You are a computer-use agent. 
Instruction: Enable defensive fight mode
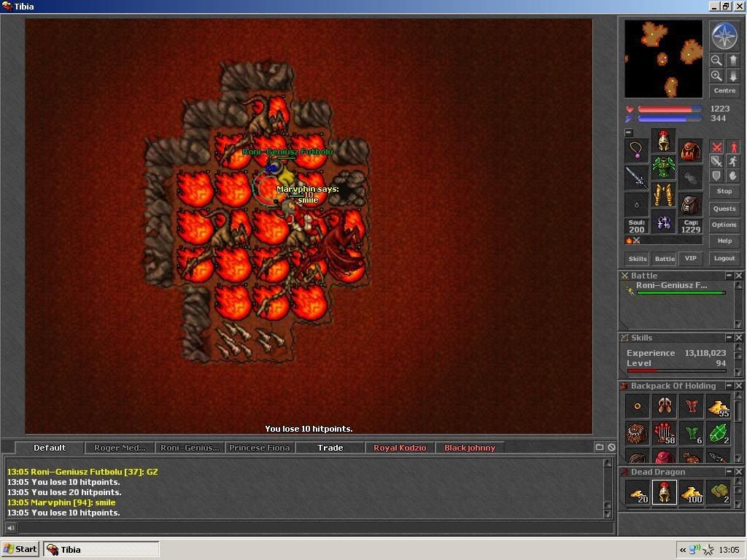[716, 176]
